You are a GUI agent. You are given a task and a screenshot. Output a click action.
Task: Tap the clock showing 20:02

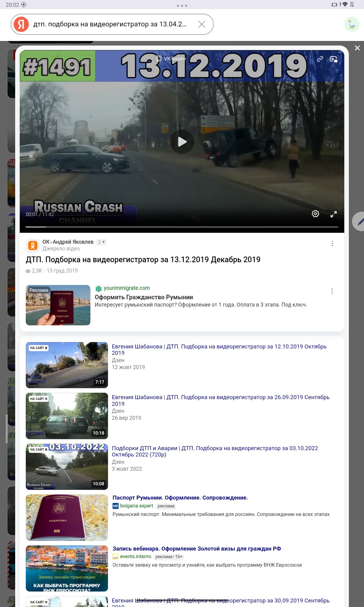[x=12, y=5]
